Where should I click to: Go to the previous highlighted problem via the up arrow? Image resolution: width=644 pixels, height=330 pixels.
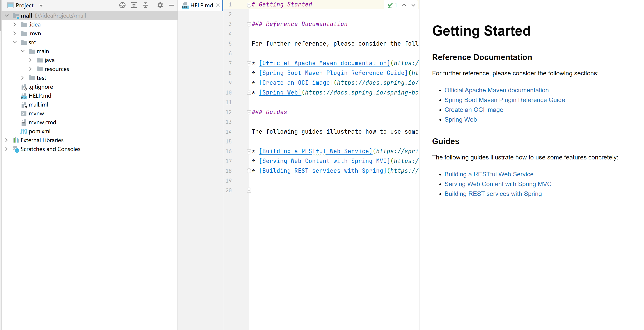(404, 5)
